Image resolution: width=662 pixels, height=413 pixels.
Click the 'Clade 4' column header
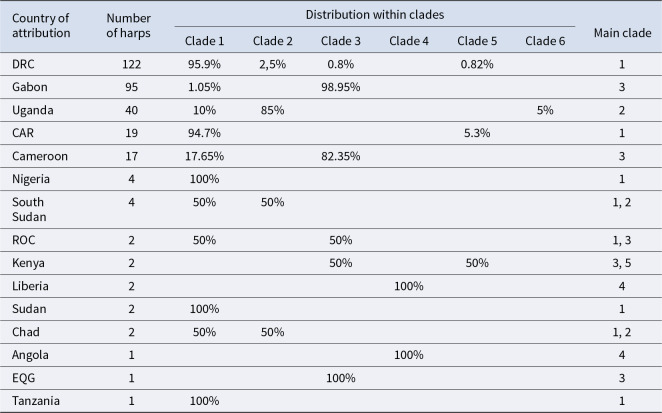click(409, 41)
